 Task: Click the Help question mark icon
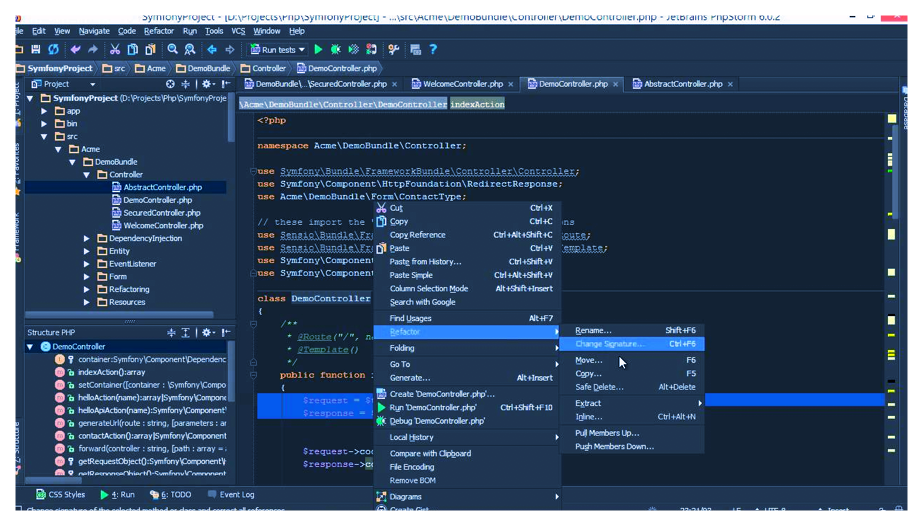click(433, 49)
